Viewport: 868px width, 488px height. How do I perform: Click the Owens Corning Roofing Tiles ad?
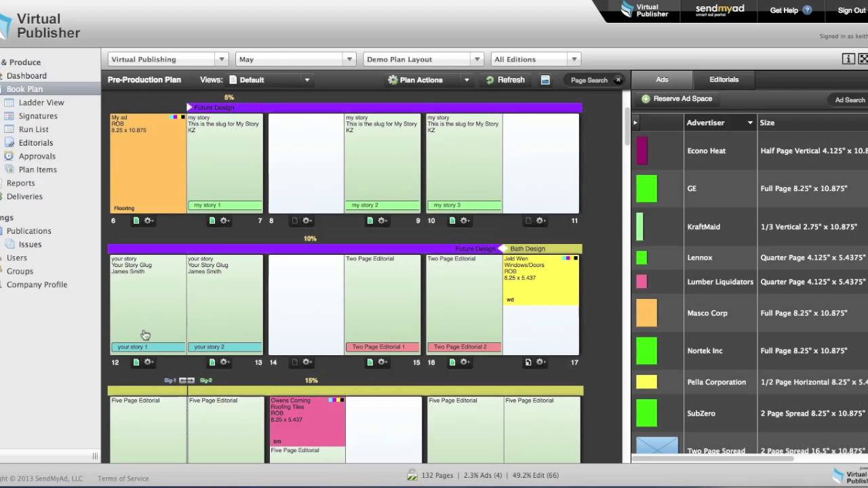pyautogui.click(x=308, y=422)
